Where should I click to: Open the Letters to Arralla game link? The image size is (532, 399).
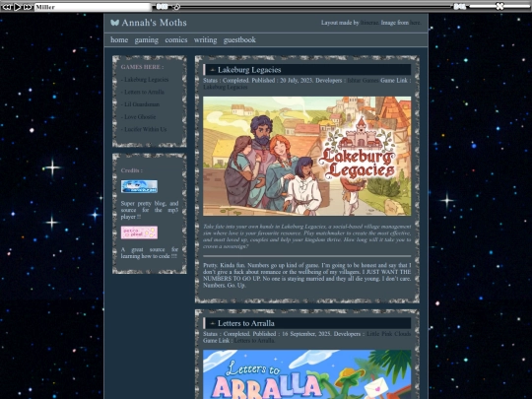point(254,341)
